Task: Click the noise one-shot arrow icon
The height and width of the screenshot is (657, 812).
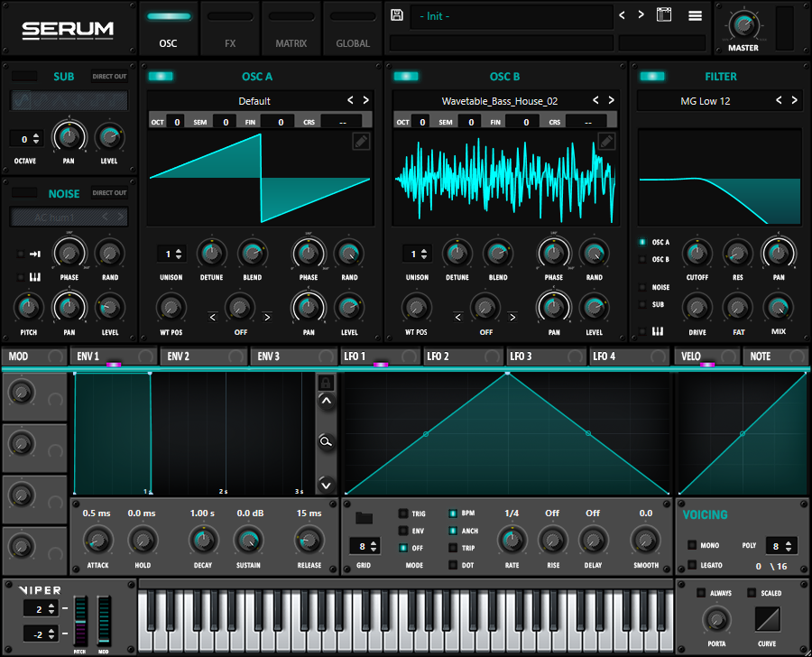Action: (x=34, y=254)
